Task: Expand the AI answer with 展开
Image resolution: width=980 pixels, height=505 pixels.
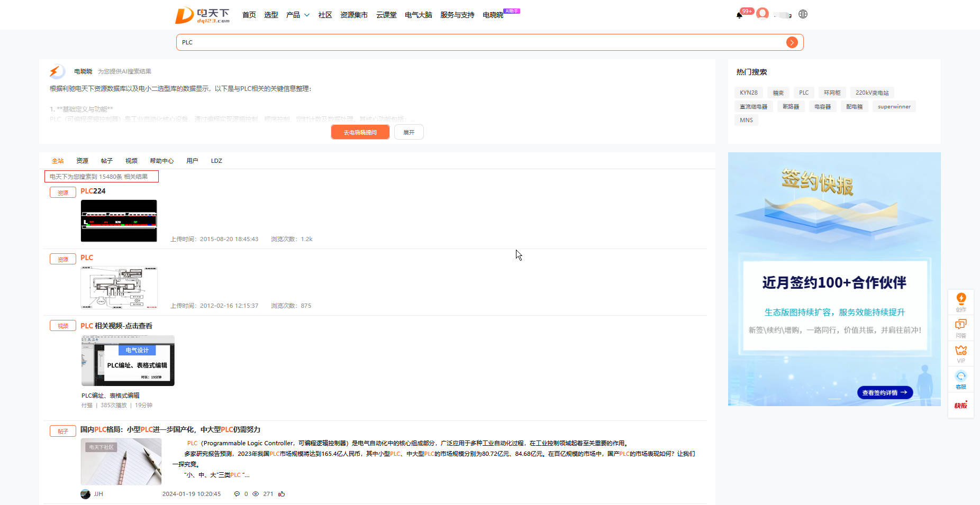Action: click(409, 132)
